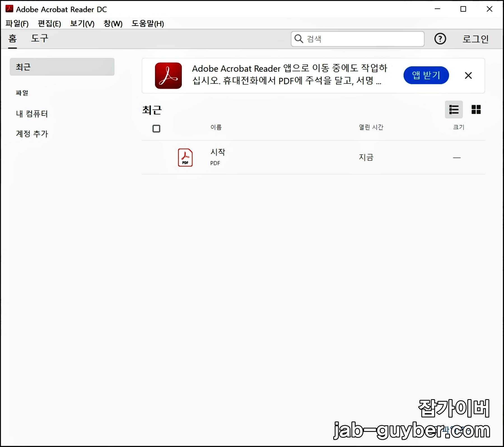Maximize the Acrobat Reader window

pos(463,9)
